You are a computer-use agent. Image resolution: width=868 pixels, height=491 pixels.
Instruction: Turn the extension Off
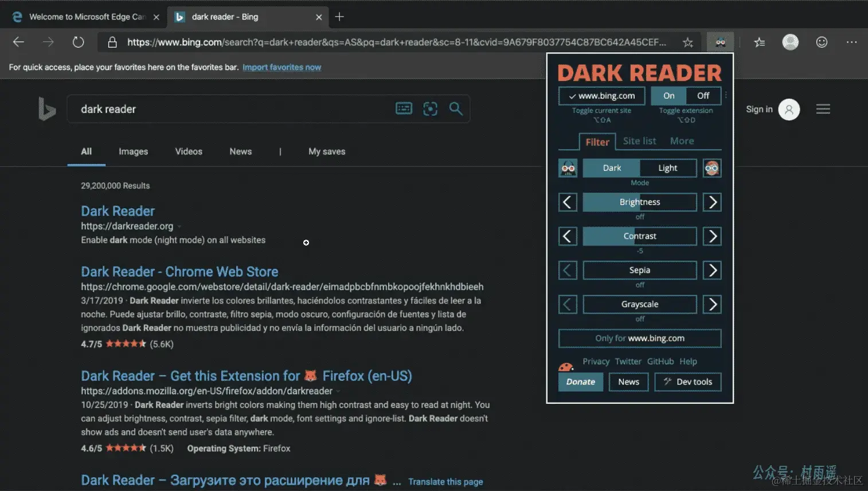[x=703, y=96]
